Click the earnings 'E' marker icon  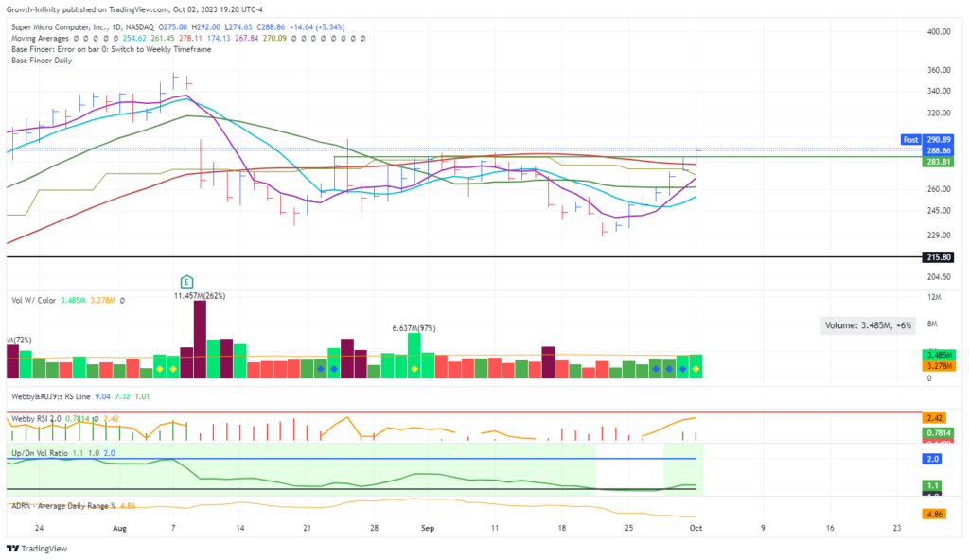point(186,282)
